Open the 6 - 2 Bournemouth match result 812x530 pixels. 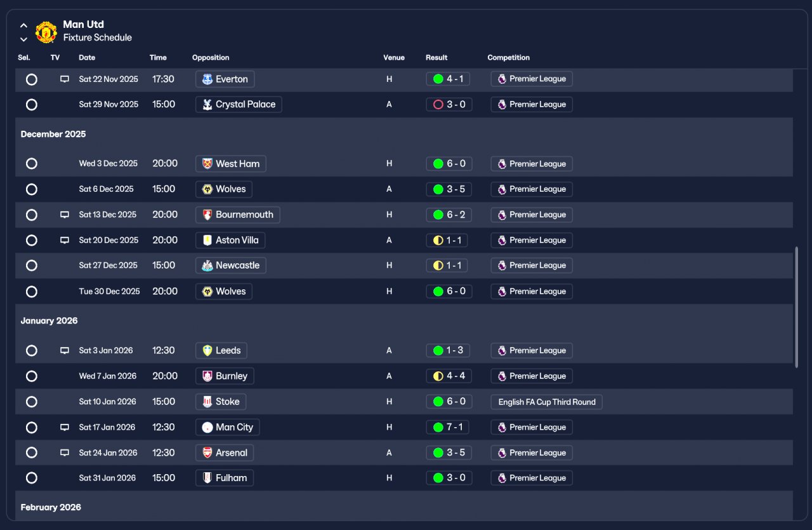pyautogui.click(x=449, y=215)
